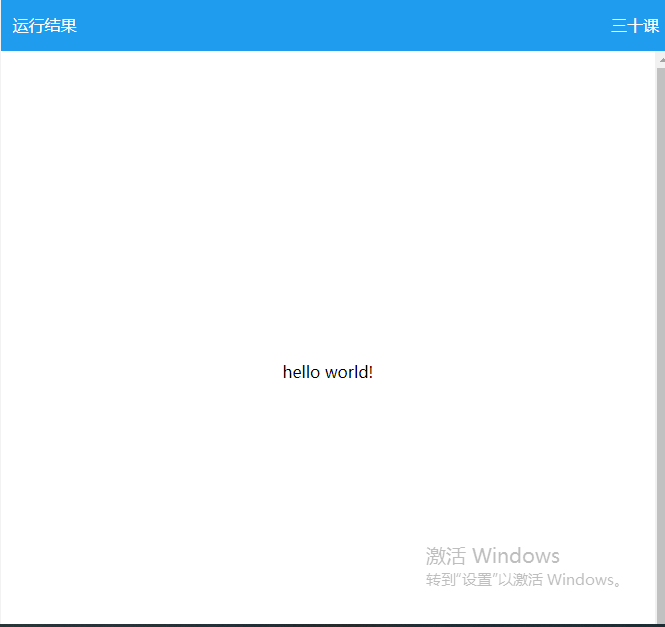Click the dark bar at the bottom edge

click(330, 624)
